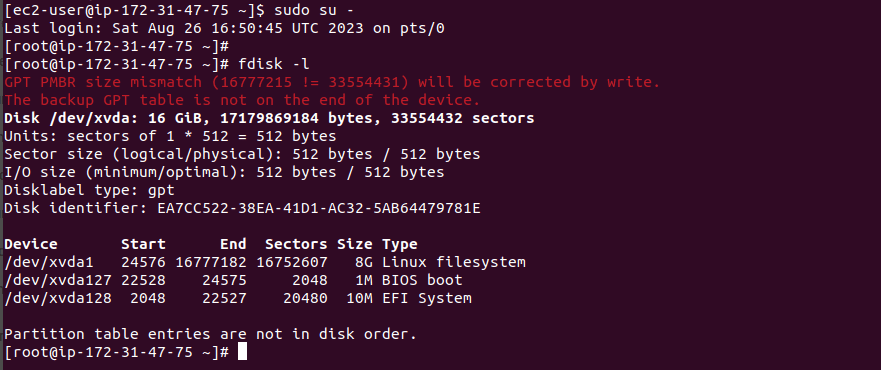Screen dimensions: 881x370
Task: Click the 'EFI System' partition type text
Action: tap(426, 298)
